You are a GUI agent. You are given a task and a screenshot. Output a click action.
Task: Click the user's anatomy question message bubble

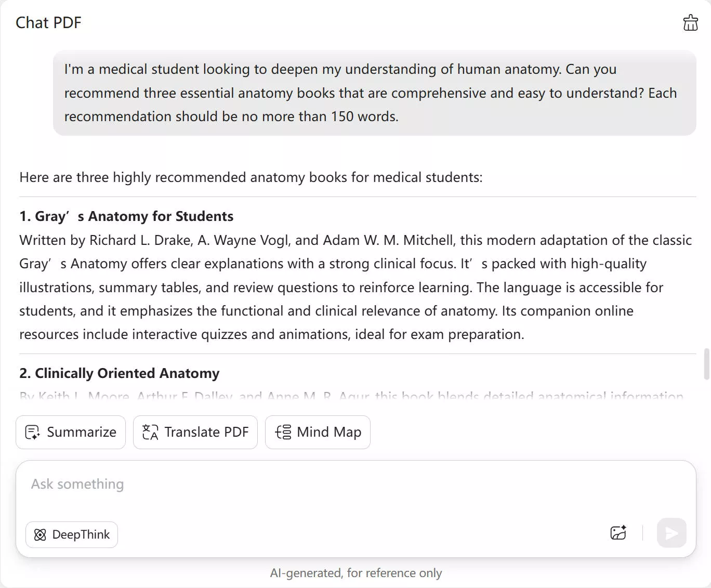click(x=374, y=93)
